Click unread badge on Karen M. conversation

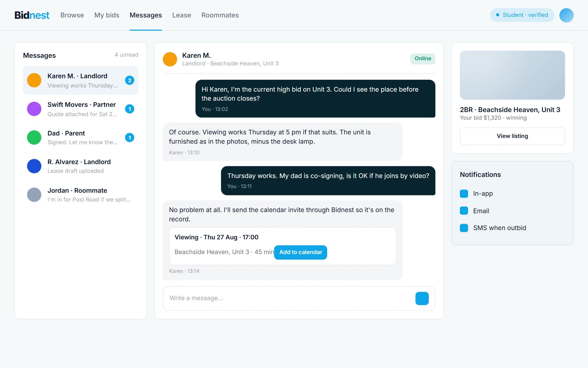point(130,80)
